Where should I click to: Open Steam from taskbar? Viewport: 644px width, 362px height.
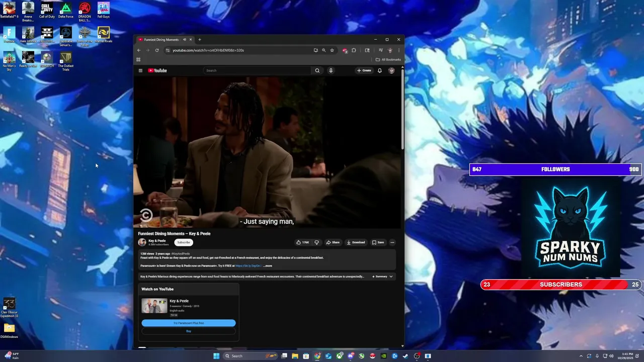[x=406, y=356]
